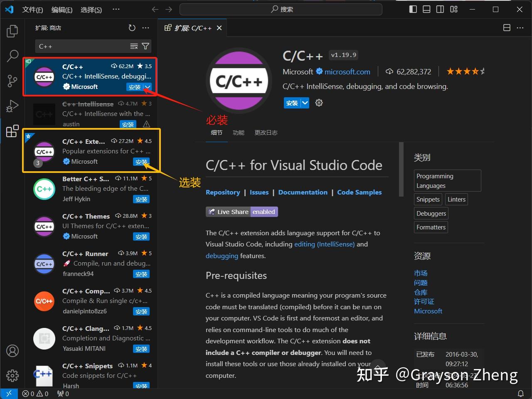Click the extension details vertical scrollbar
Viewport: 532px width, 399px height.
pos(401,169)
